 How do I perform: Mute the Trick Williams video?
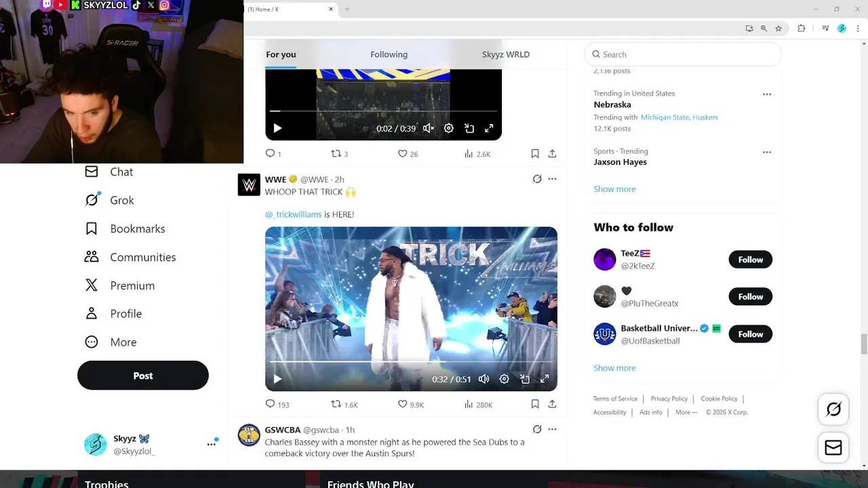(x=484, y=379)
